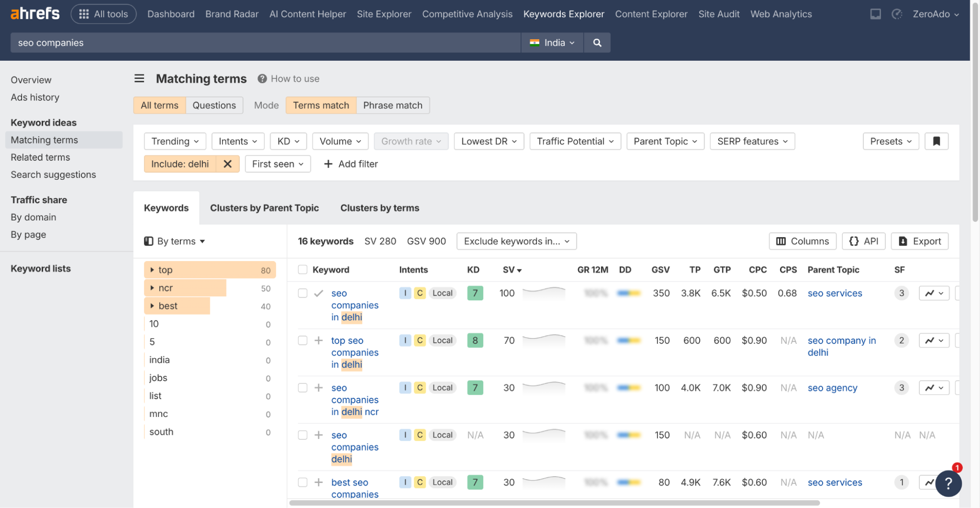Image resolution: width=980 pixels, height=508 pixels.
Task: Open the Volume filter dropdown
Action: point(340,142)
